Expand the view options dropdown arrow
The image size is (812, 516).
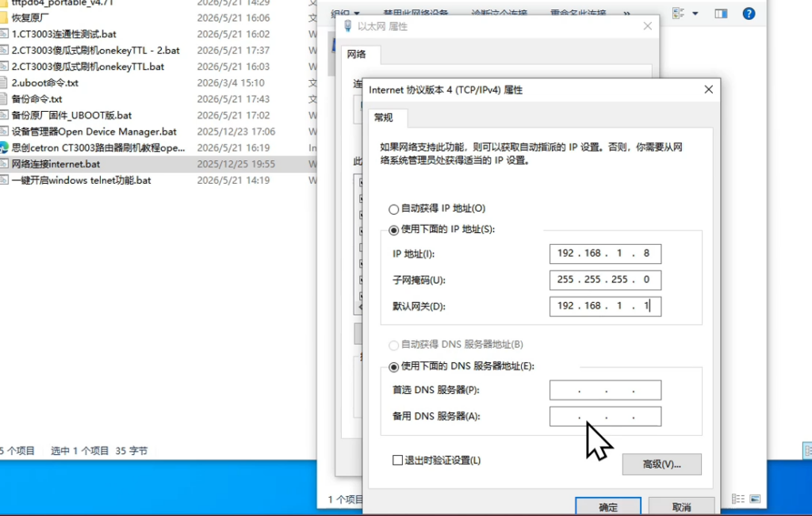[695, 13]
